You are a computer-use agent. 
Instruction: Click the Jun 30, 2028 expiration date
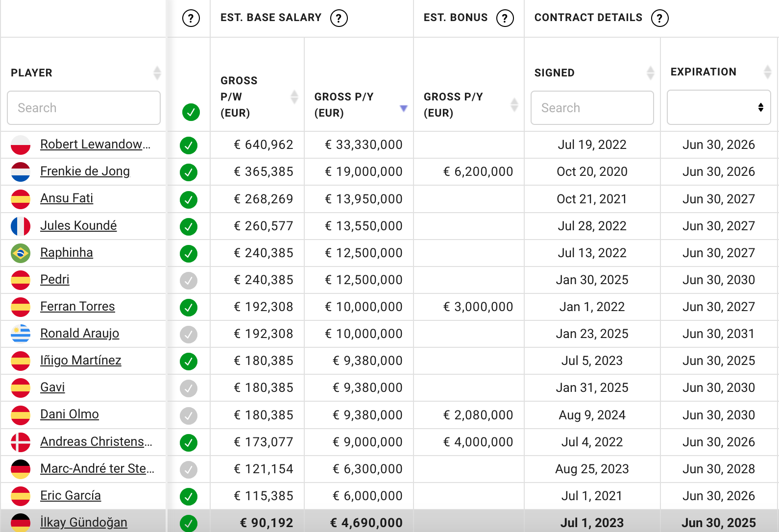(719, 469)
